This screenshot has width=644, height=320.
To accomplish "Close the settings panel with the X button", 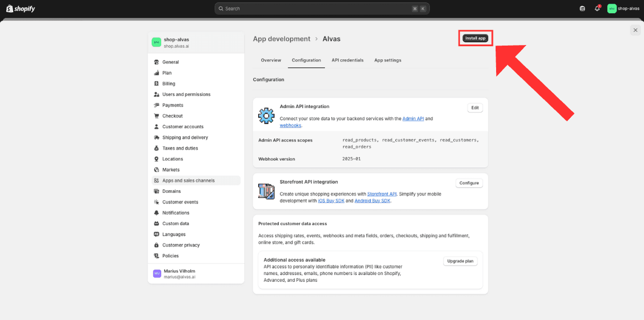I will click(636, 30).
